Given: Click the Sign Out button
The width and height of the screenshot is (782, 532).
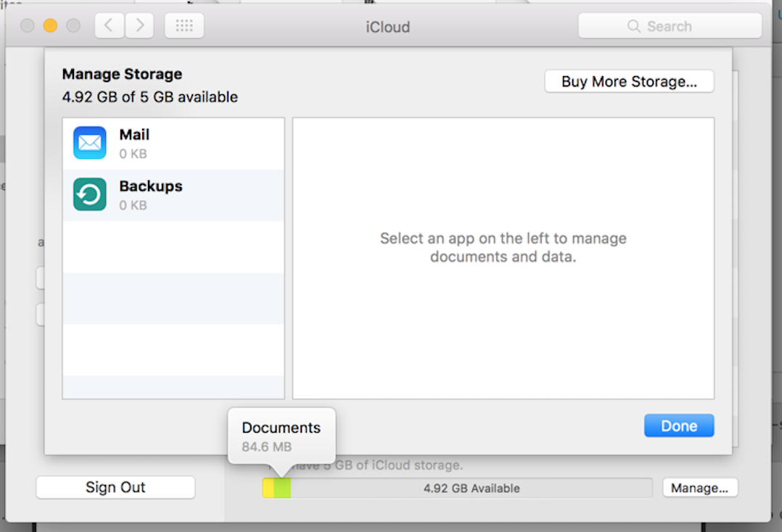Looking at the screenshot, I should click(x=115, y=487).
